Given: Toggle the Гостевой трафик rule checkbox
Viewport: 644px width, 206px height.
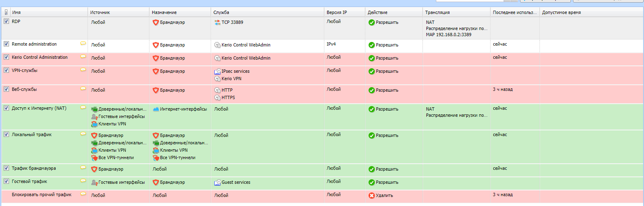Looking at the screenshot, I should [x=6, y=181].
